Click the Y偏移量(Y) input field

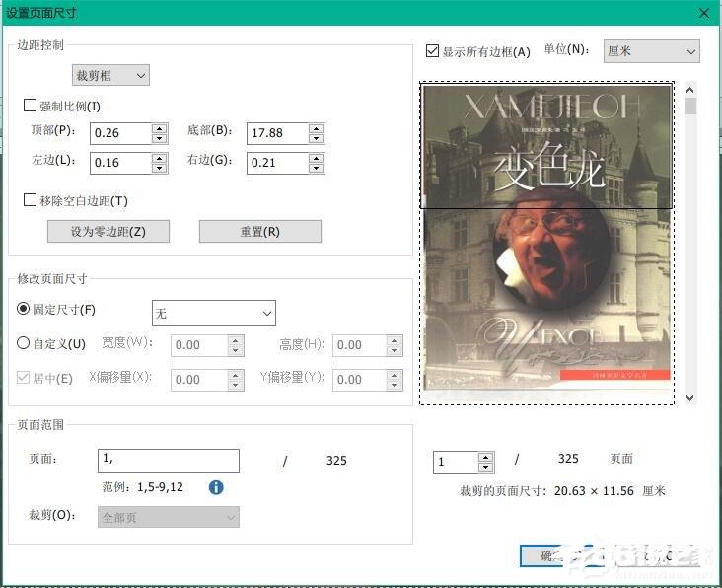tap(359, 380)
